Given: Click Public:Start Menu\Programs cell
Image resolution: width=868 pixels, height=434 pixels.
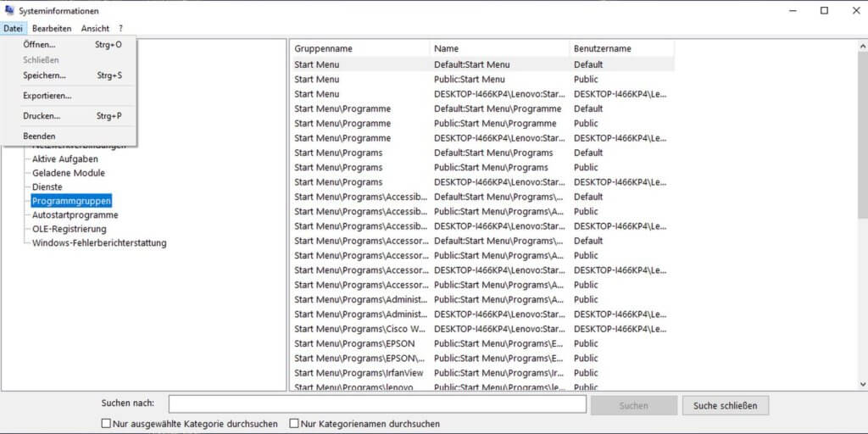Looking at the screenshot, I should tap(491, 167).
